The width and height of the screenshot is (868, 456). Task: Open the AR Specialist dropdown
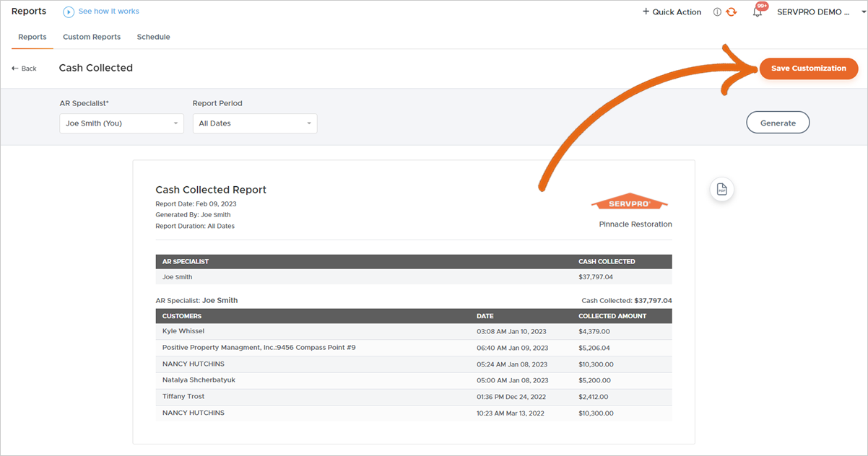click(x=121, y=123)
